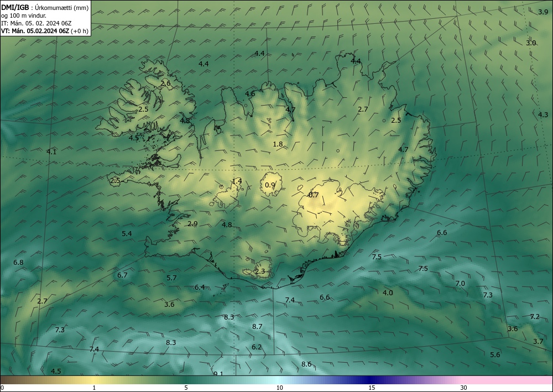Click the 5.7 value off Reykjanes
Screen dimensions: 553x392
[x=172, y=278]
